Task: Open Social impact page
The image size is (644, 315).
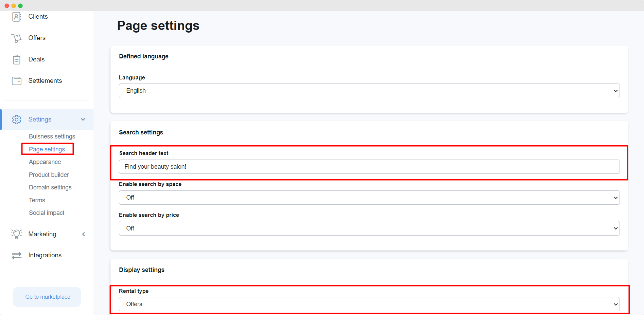Action: [47, 213]
